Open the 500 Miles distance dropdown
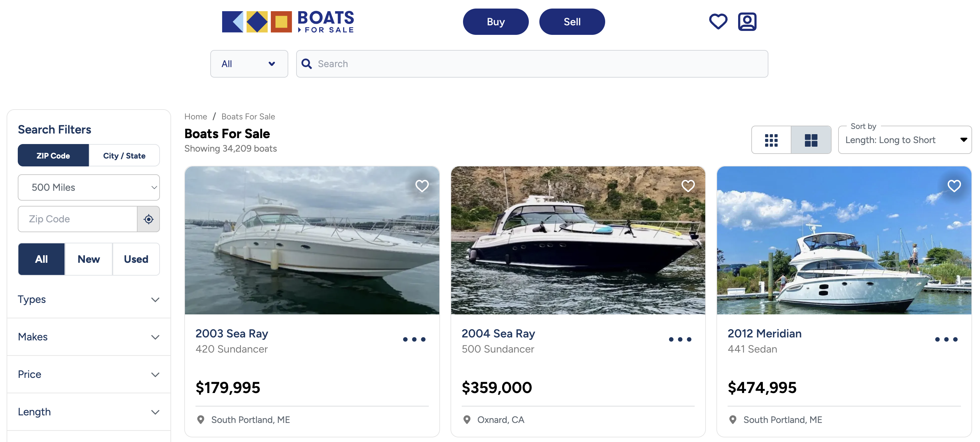This screenshot has width=980, height=442. [89, 187]
